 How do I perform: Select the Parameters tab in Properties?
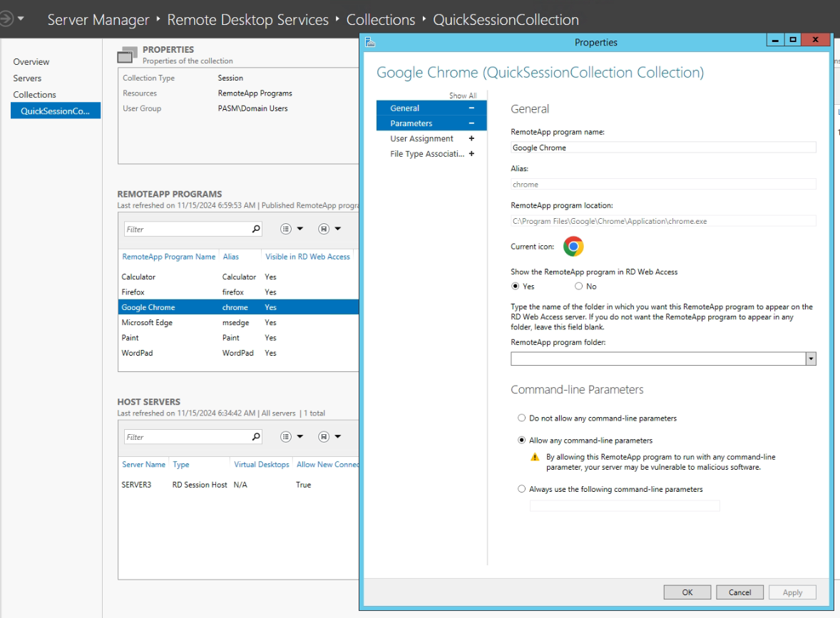432,123
